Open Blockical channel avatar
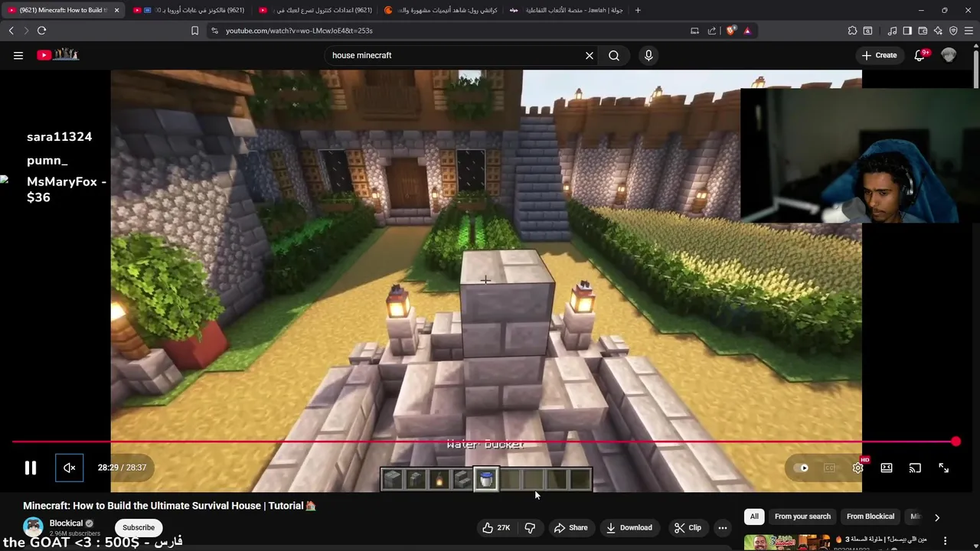 point(33,527)
